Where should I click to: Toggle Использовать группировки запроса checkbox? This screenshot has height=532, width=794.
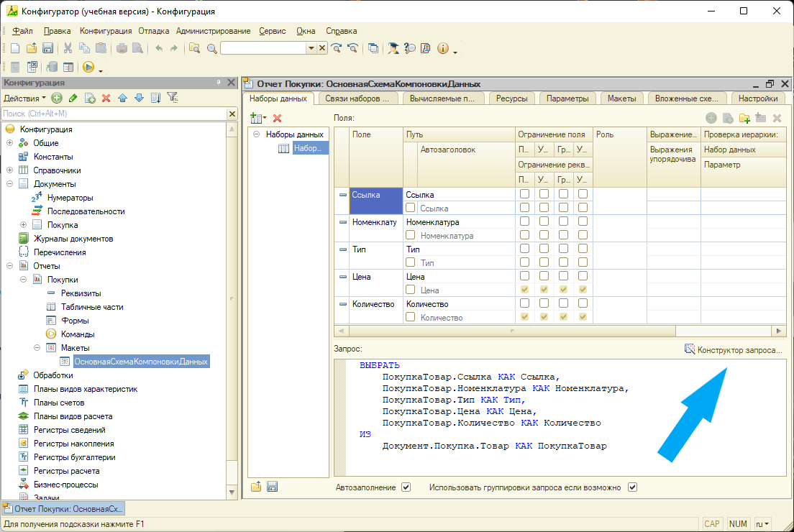coord(632,487)
